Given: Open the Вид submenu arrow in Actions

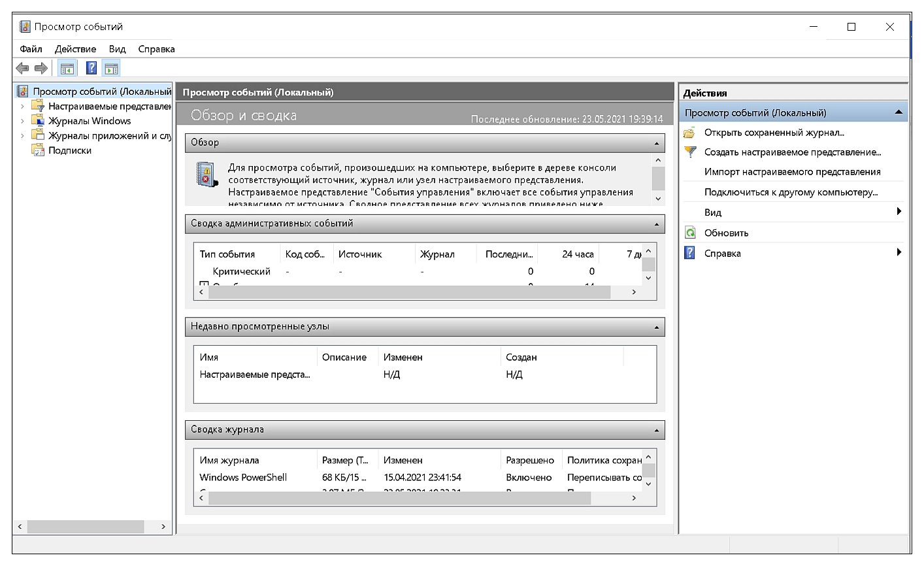Looking at the screenshot, I should [899, 211].
